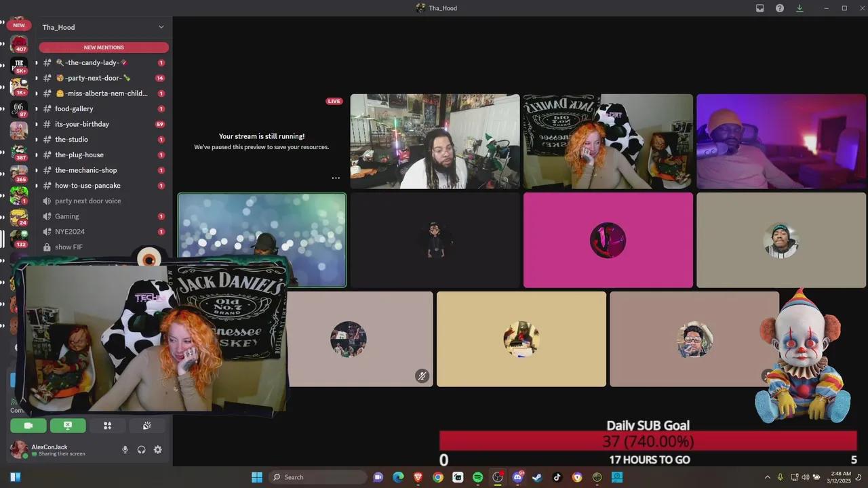Open the Discord inbox icon in title bar

pos(760,8)
